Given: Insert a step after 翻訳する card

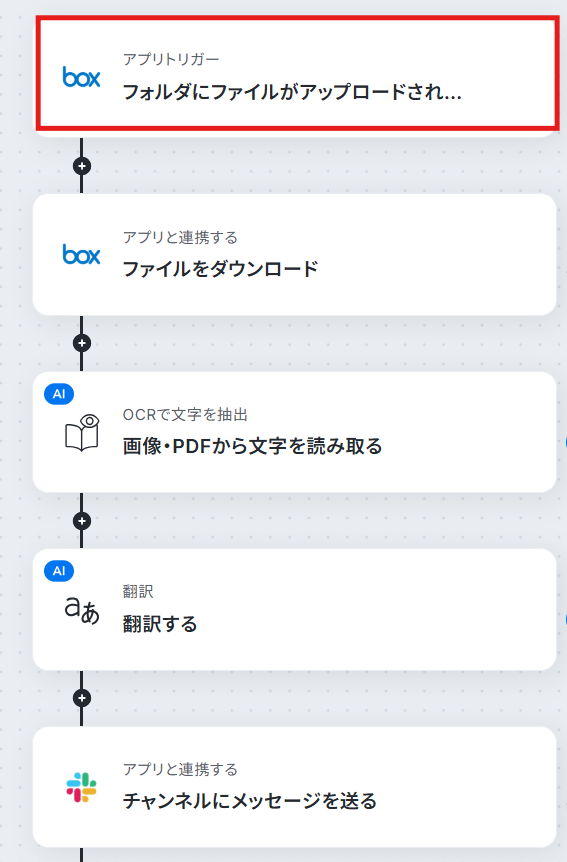Looking at the screenshot, I should pos(82,698).
